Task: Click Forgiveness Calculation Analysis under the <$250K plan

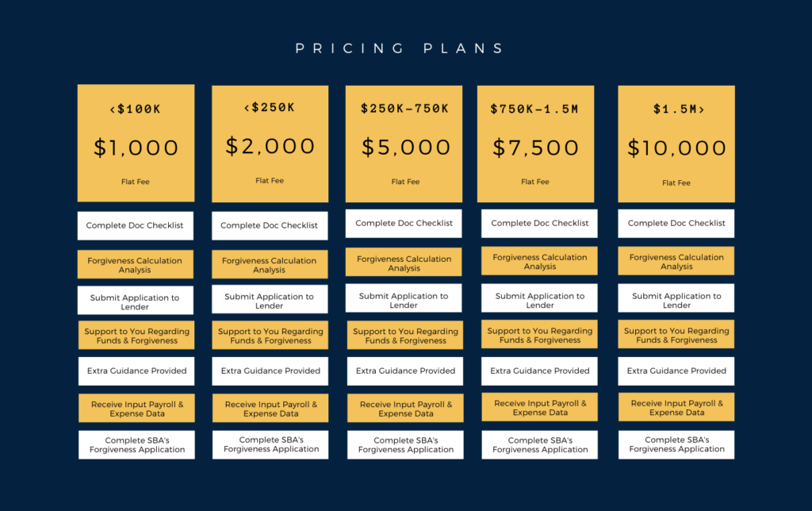Action: coord(270,264)
